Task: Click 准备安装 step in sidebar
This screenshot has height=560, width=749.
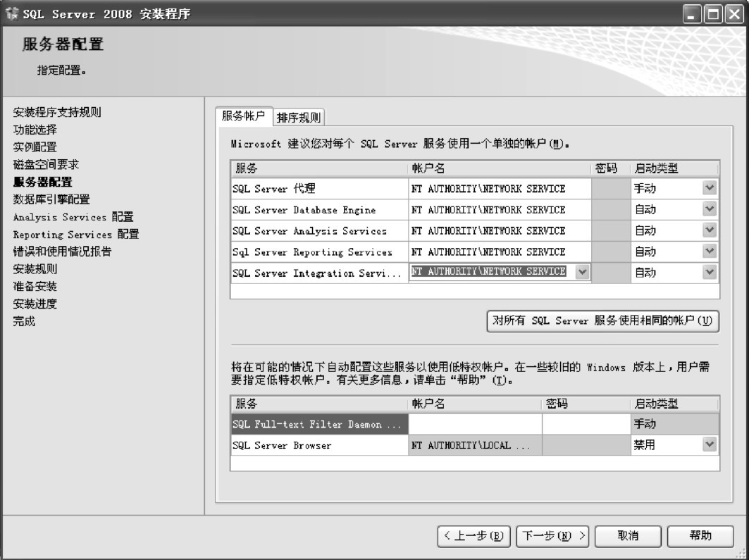Action: (35, 287)
